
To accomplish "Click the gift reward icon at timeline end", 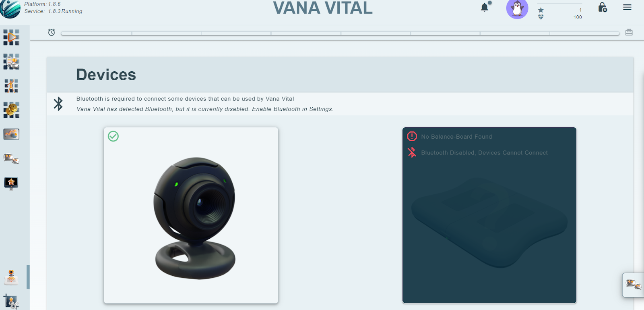I will coord(629,32).
